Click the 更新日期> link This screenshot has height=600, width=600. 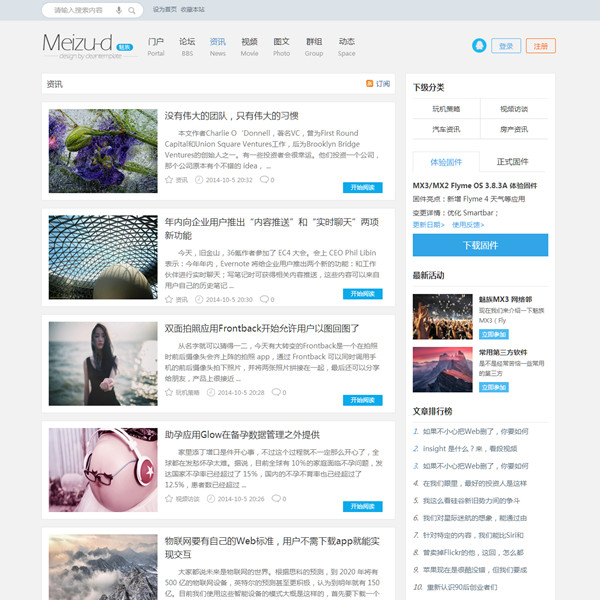[x=429, y=225]
